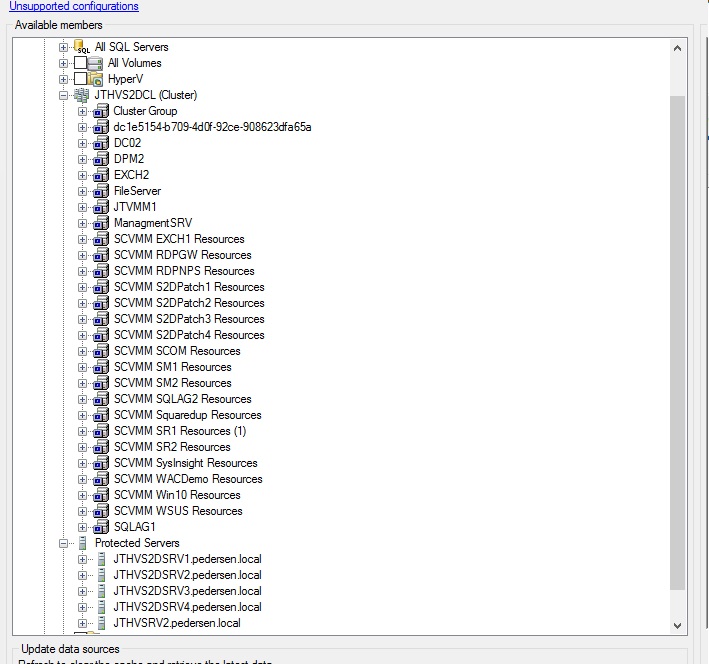Click the scroll down arrow
This screenshot has width=709, height=668.
(x=677, y=626)
